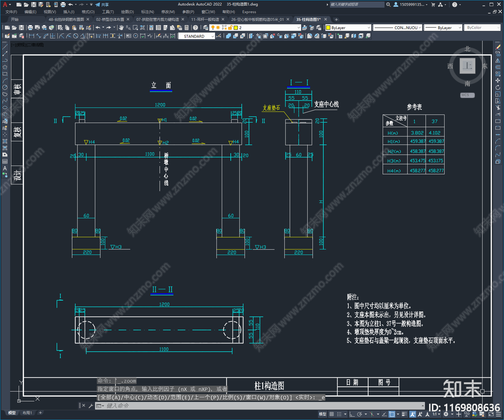This screenshot has height=420, width=504.
Task: Click the Help question mark toolbar icon
Action: coord(196,28)
